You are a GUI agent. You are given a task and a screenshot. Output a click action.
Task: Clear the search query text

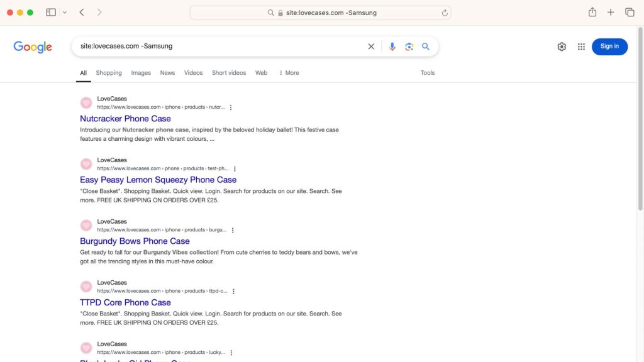[x=371, y=47]
